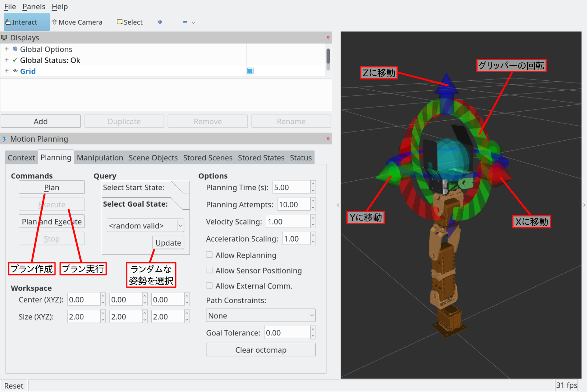587x392 pixels.
Task: Expand the Global Options tree item
Action: click(7, 49)
